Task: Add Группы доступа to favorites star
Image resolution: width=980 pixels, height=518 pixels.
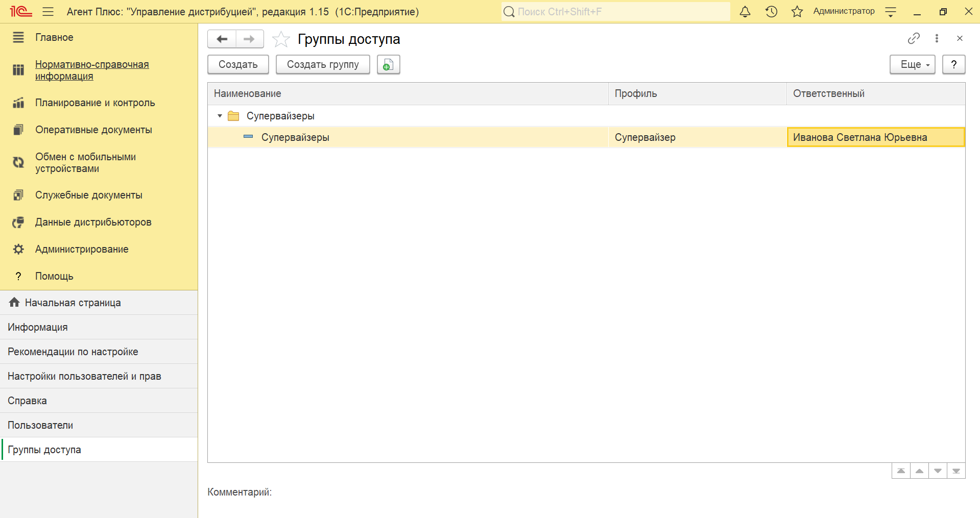Action: click(x=281, y=39)
